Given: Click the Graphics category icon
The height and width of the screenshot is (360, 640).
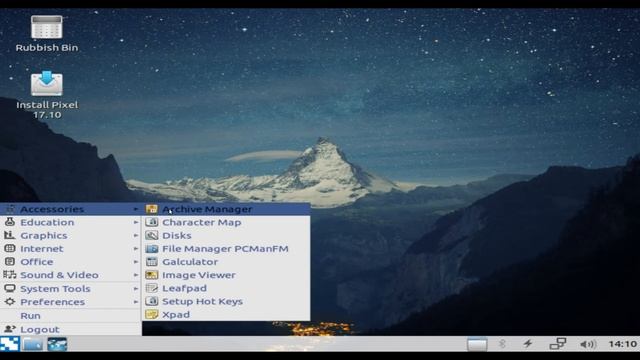Looking at the screenshot, I should pyautogui.click(x=10, y=235).
